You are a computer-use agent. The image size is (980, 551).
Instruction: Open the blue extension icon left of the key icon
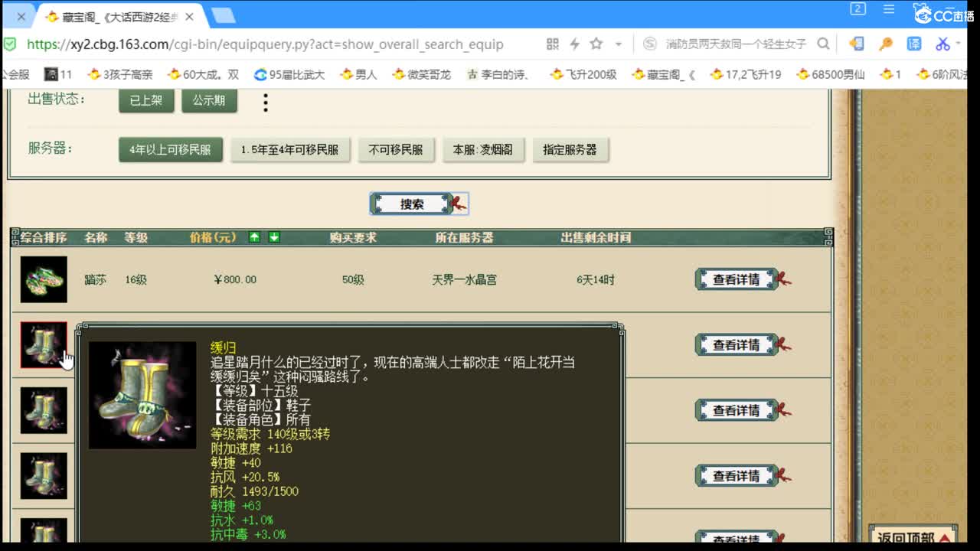pos(857,44)
